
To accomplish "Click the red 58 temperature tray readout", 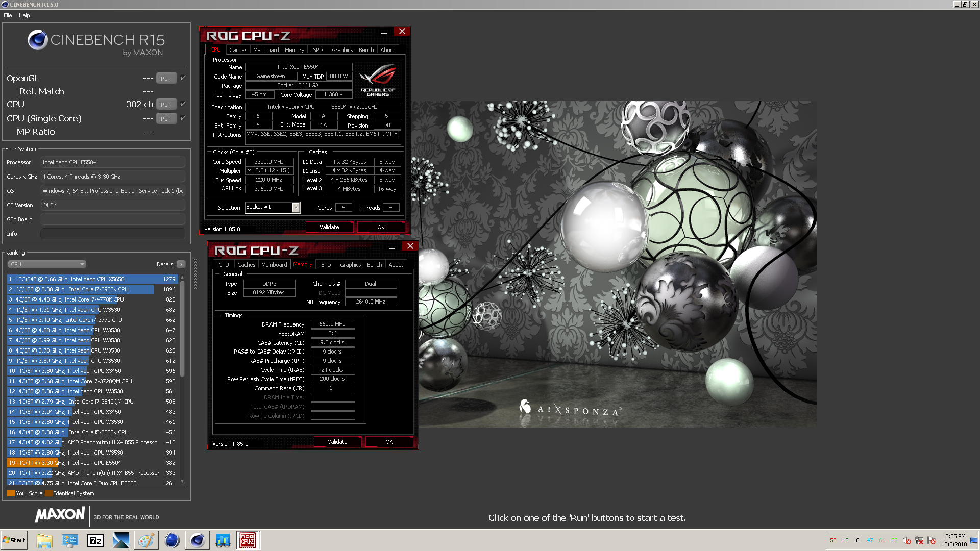I will [833, 540].
